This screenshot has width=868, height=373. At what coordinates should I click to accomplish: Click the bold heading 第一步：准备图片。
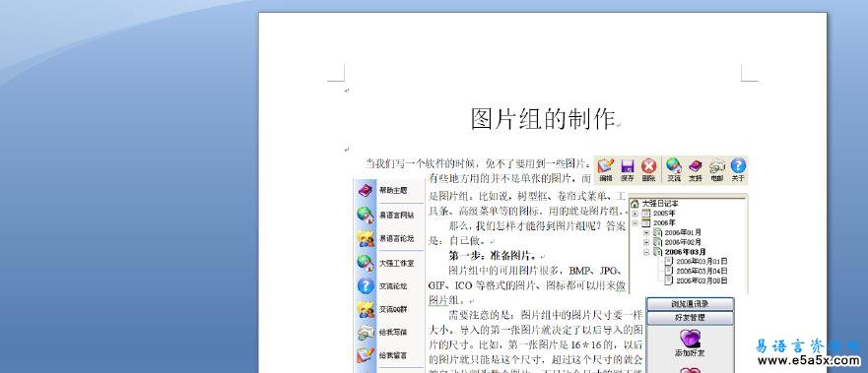coord(493,256)
